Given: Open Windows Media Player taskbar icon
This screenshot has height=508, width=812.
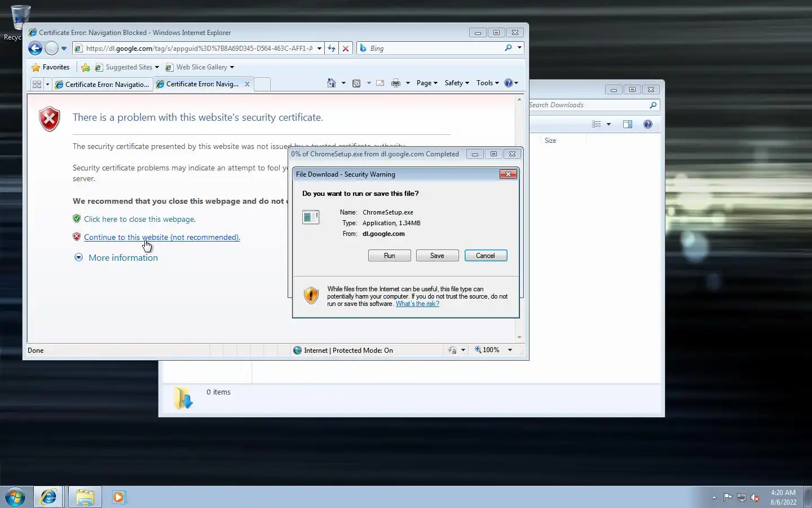Looking at the screenshot, I should [x=119, y=497].
